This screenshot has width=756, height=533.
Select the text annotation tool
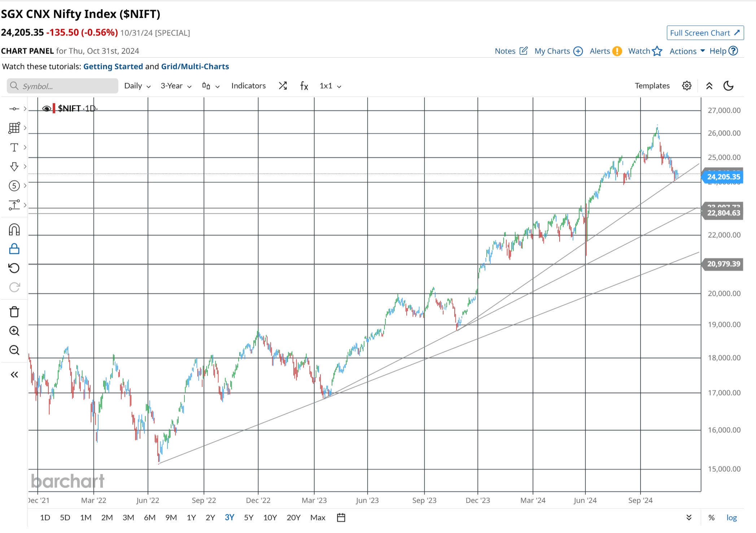tap(14, 147)
